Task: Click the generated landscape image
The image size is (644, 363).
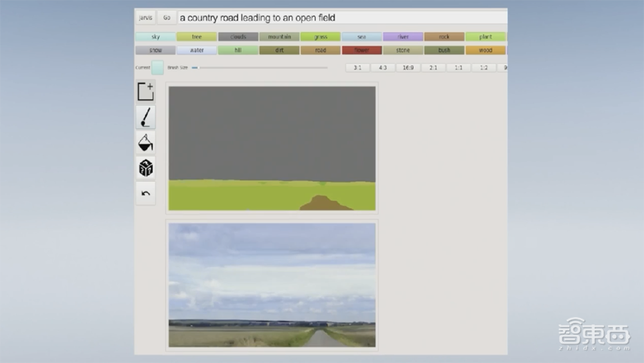Action: point(272,285)
